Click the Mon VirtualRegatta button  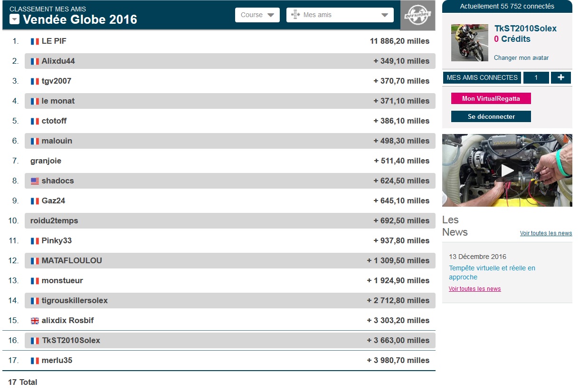[491, 98]
